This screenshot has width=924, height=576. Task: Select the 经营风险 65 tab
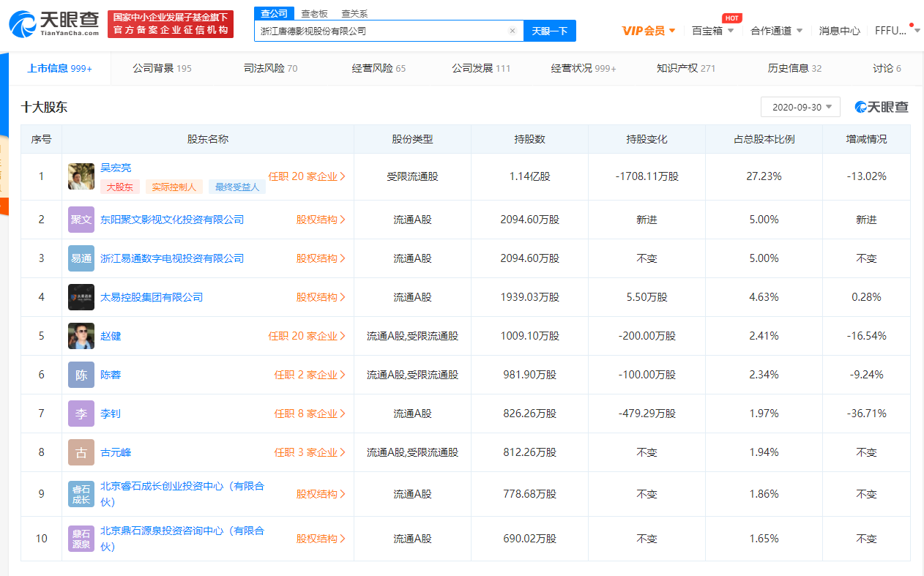click(x=379, y=68)
